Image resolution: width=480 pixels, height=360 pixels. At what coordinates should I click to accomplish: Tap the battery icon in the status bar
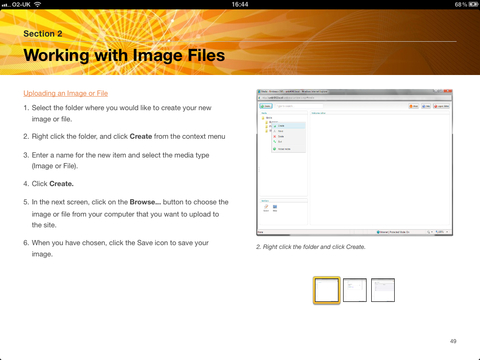click(x=473, y=4)
